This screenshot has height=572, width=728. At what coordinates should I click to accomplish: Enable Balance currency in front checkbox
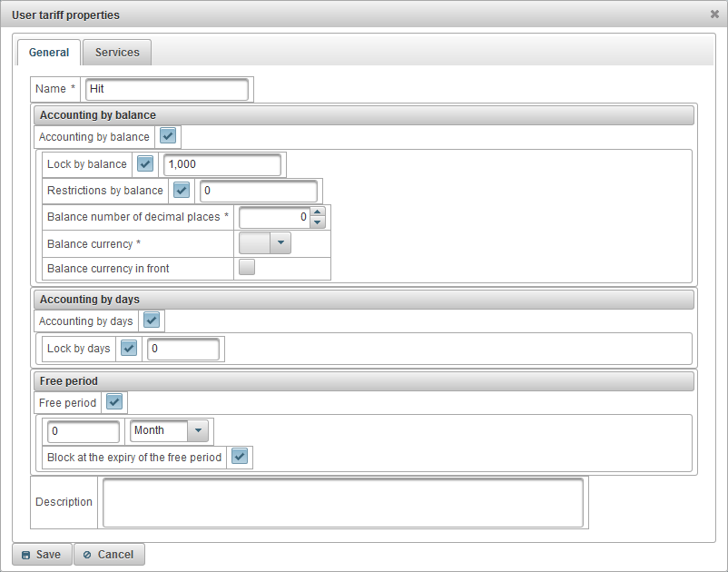coord(246,267)
